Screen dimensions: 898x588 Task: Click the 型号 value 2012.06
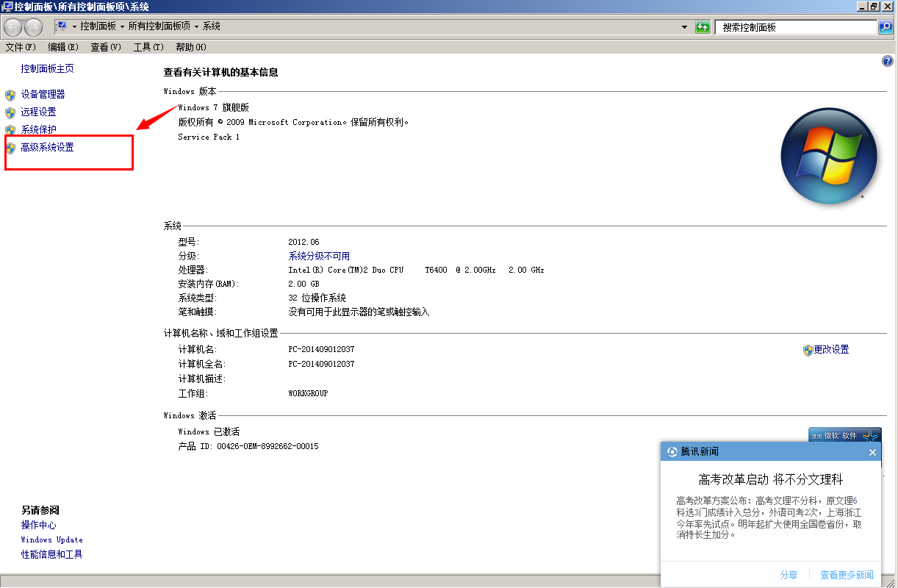click(303, 242)
